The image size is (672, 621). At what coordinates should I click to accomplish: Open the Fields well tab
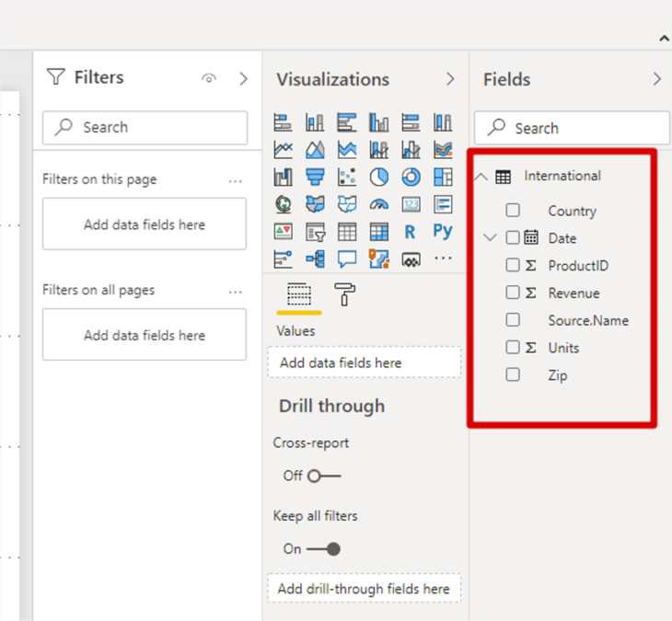click(299, 294)
